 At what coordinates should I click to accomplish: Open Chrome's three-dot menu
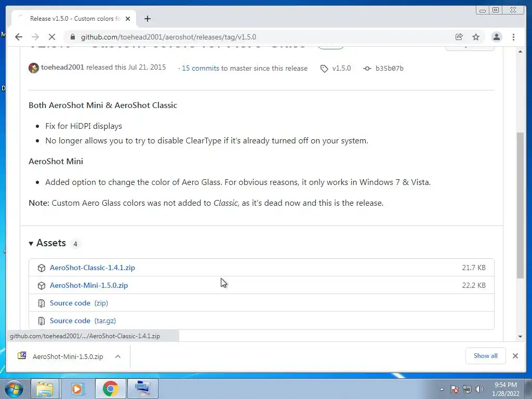[513, 37]
